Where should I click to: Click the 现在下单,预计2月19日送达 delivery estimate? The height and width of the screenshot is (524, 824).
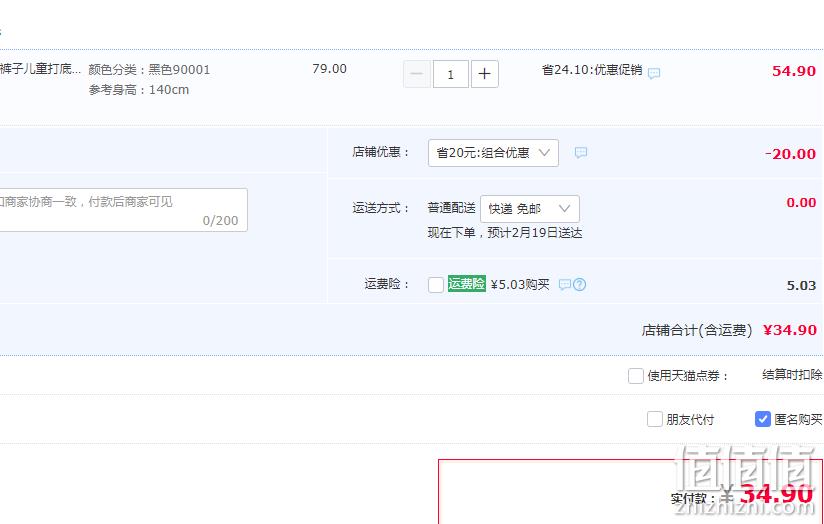coord(505,233)
